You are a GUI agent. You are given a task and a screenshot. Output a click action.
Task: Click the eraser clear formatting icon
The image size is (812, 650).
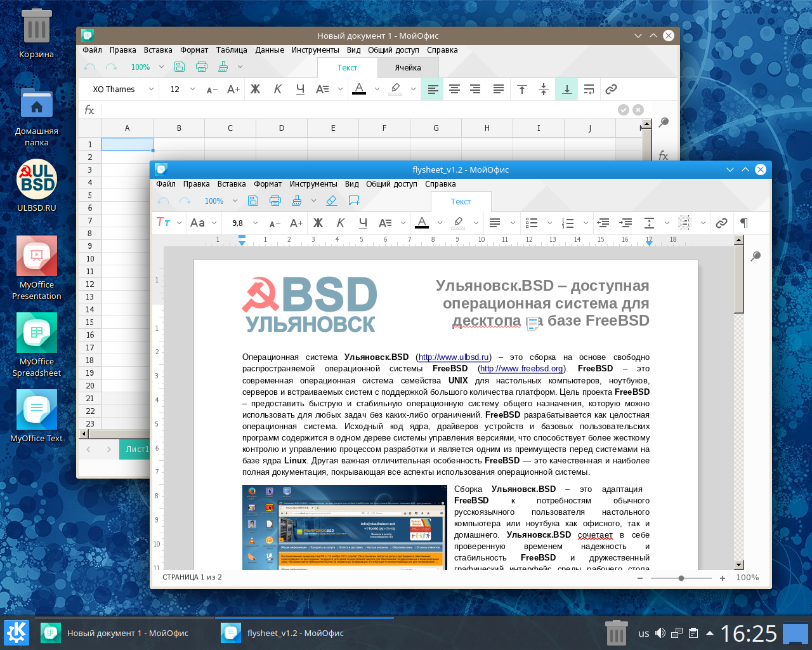[x=331, y=201]
